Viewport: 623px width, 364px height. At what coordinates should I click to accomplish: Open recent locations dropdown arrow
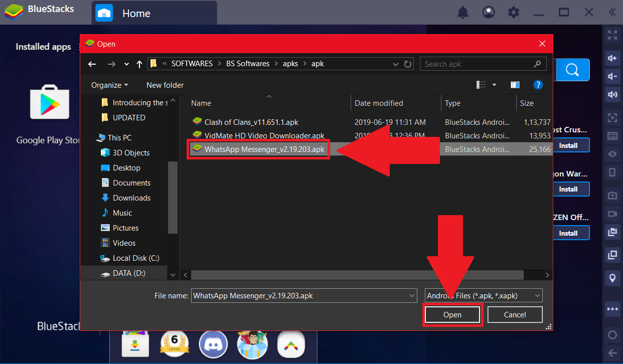click(126, 65)
